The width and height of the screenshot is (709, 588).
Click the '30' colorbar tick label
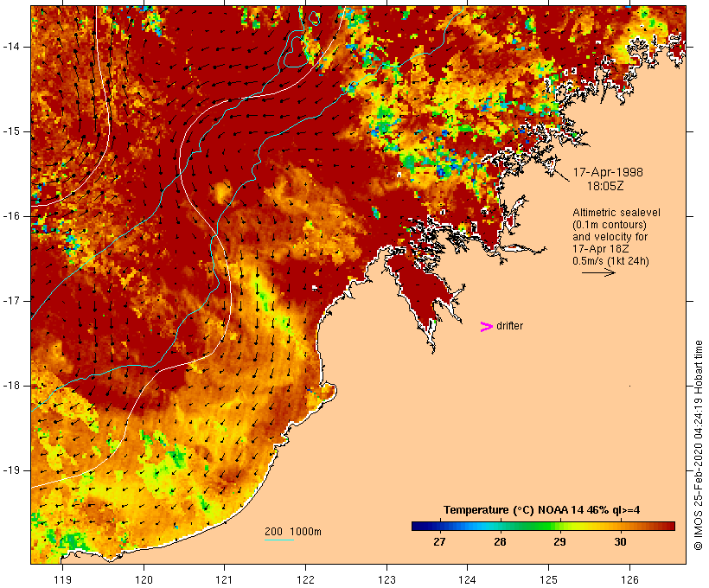(621, 542)
